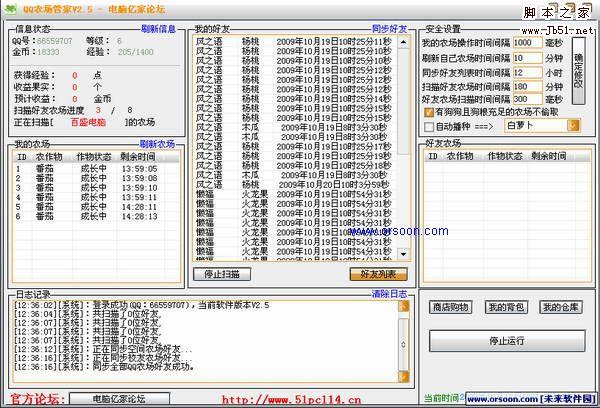The height and width of the screenshot is (408, 600).
Task: Select friend row 风之语 杨桃 10时25分11秒
Action: click(x=293, y=41)
